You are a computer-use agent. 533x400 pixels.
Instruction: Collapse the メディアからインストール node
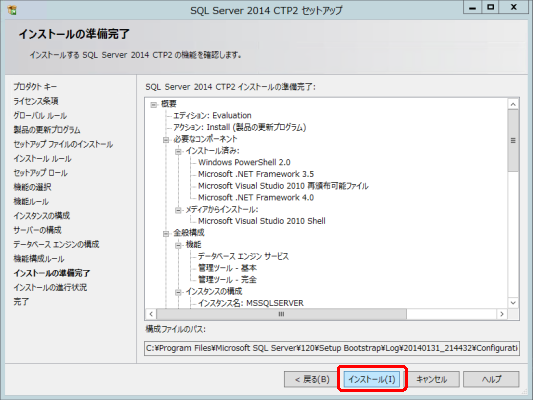tap(178, 210)
